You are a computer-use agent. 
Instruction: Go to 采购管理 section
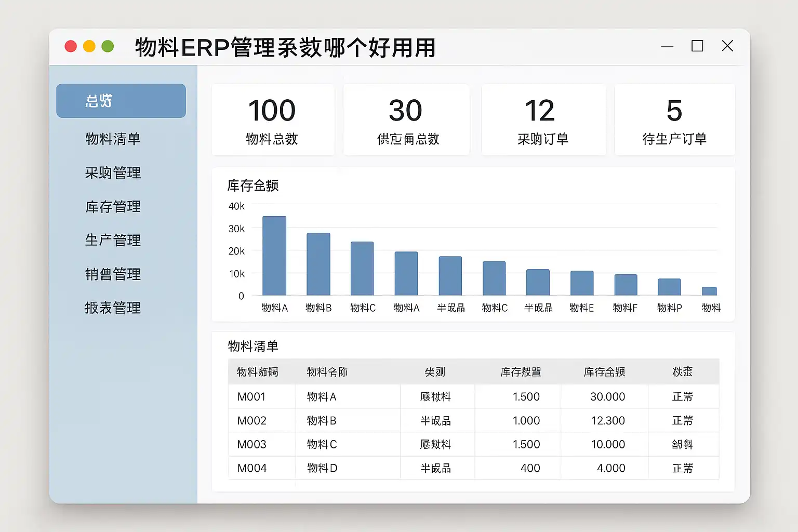pos(113,173)
